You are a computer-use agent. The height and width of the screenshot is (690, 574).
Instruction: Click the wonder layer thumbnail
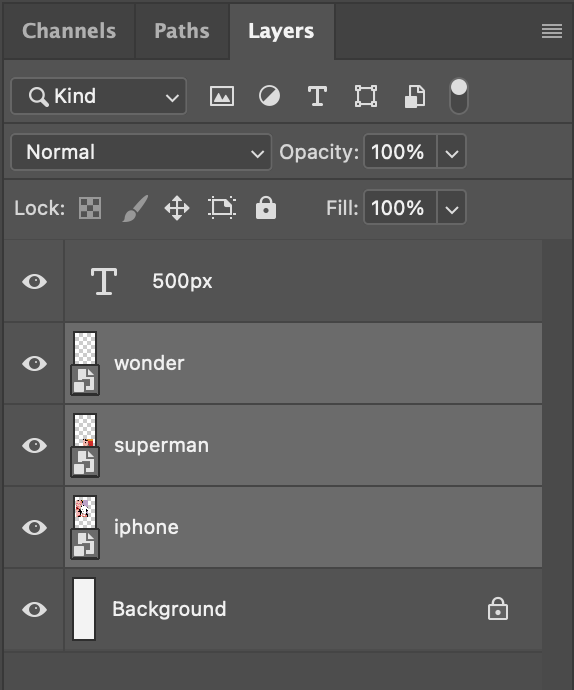(x=85, y=348)
